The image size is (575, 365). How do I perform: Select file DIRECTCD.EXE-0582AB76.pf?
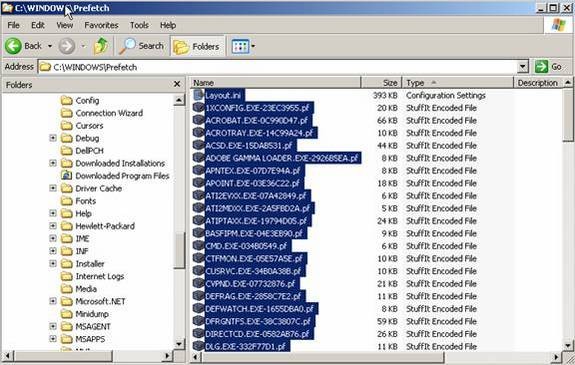pyautogui.click(x=257, y=334)
